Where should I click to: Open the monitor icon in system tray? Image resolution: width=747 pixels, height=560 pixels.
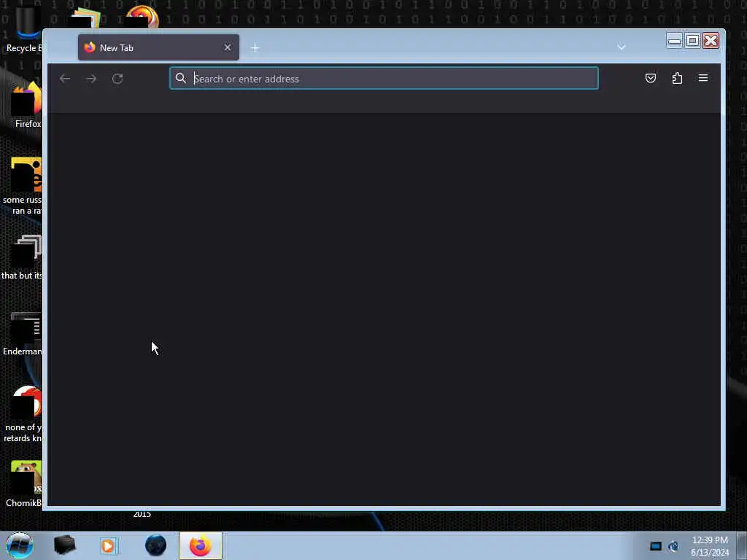coord(656,546)
